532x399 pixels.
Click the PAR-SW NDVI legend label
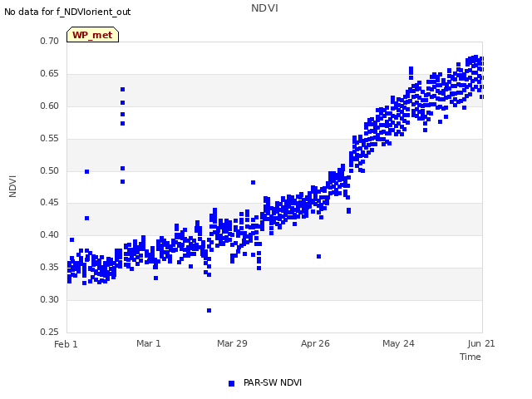pos(273,382)
